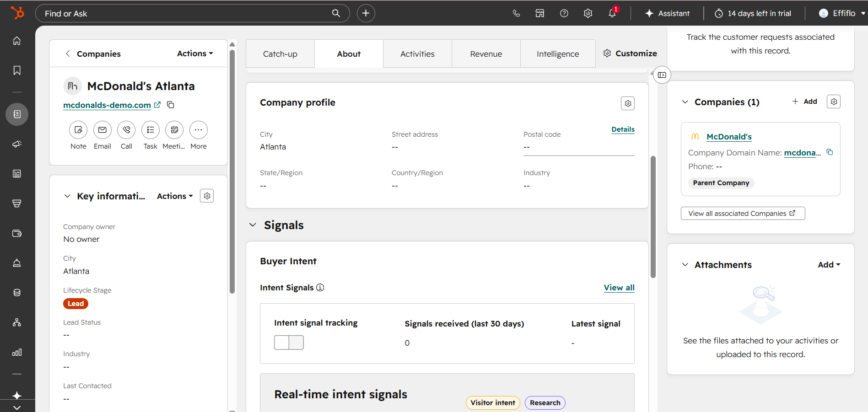This screenshot has height=412, width=868.
Task: Collapse the Signals section
Action: [253, 225]
